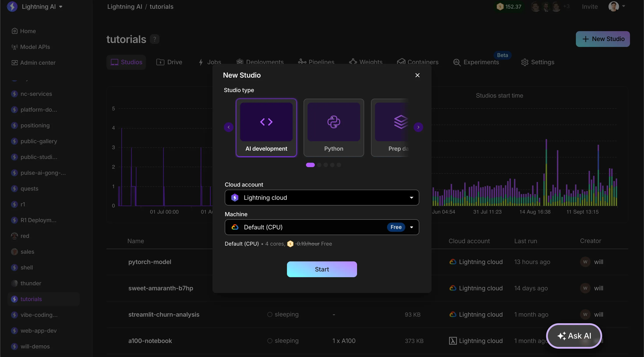Viewport: 644px width, 357px height.
Task: Click the sales teamspace avatar icon
Action: pos(14,252)
